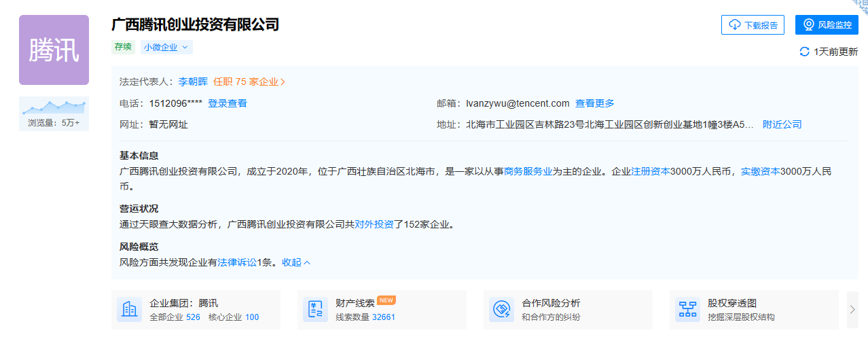The height and width of the screenshot is (337, 868).
Task: Click the 下载报告 button
Action: [753, 25]
